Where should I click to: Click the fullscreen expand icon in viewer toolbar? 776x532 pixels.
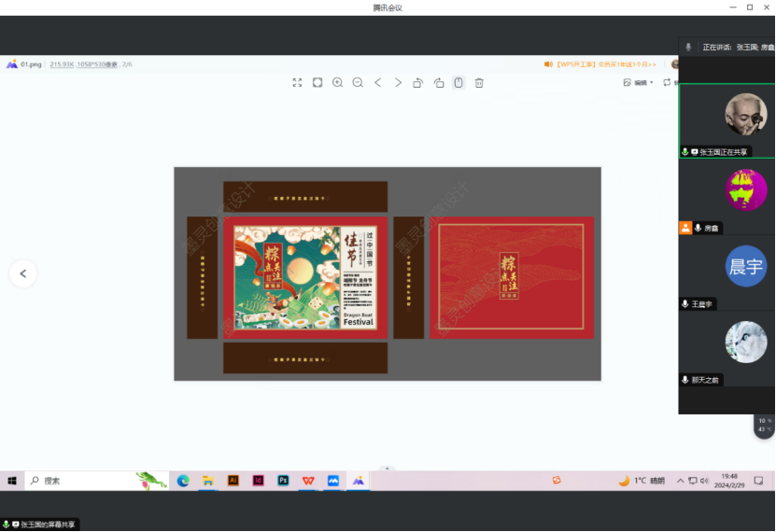pos(297,83)
